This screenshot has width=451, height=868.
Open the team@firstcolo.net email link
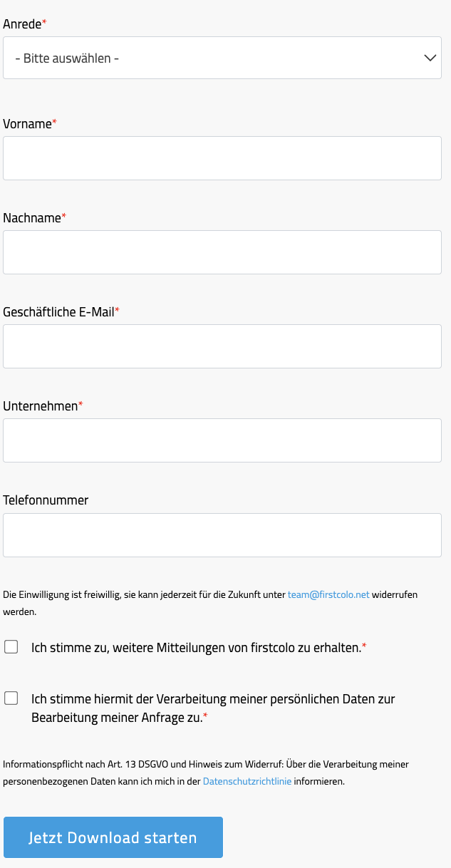328,594
